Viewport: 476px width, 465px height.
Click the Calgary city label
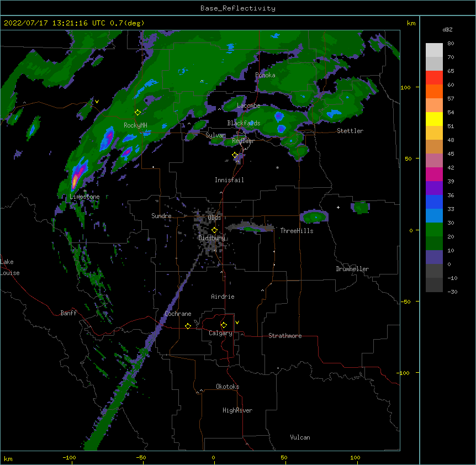click(220, 333)
